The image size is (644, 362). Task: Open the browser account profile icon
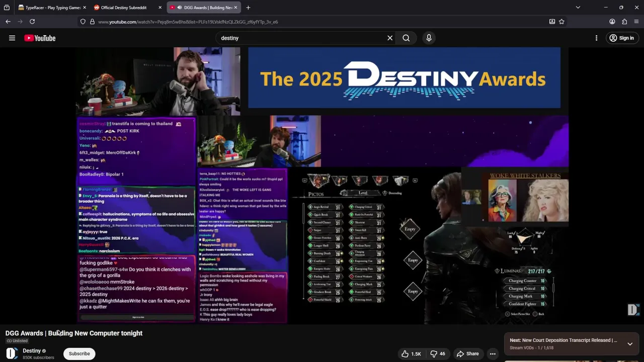[612, 22]
